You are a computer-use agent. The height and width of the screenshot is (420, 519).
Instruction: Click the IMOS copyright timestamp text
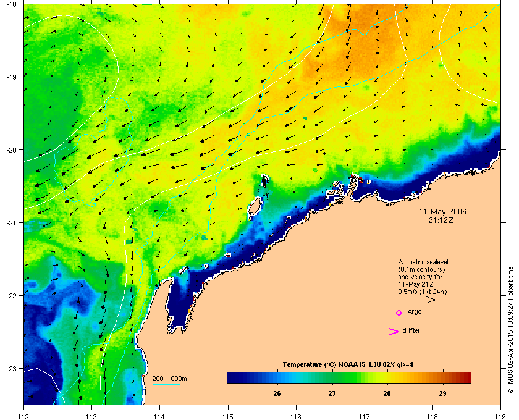(x=510, y=330)
